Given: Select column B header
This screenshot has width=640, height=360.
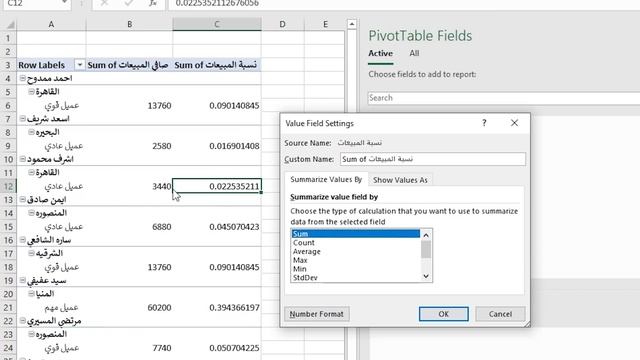Looking at the screenshot, I should [x=129, y=24].
